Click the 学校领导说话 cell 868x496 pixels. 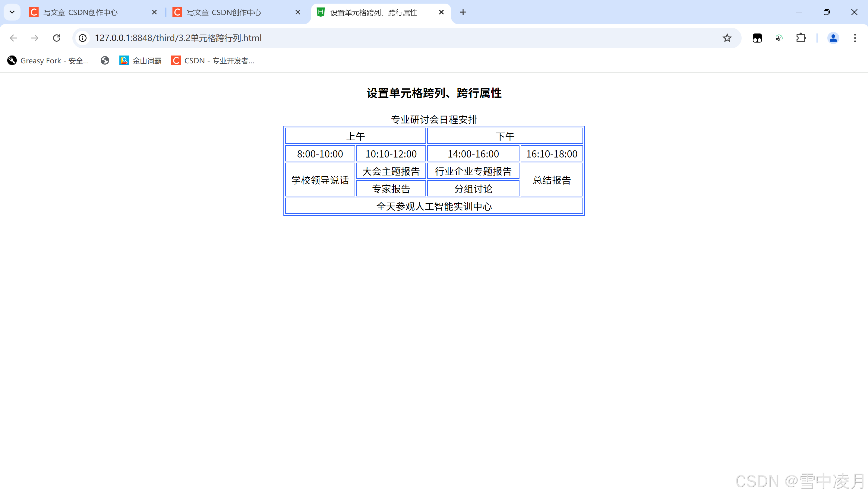[x=320, y=180]
